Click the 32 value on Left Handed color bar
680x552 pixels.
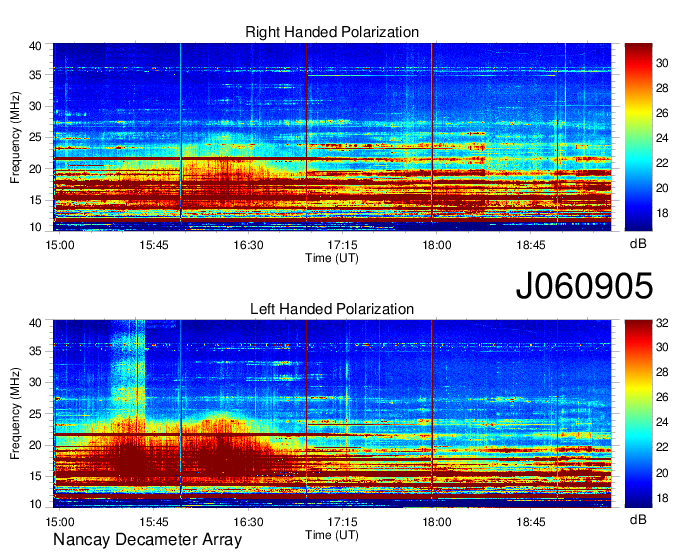pos(662,323)
